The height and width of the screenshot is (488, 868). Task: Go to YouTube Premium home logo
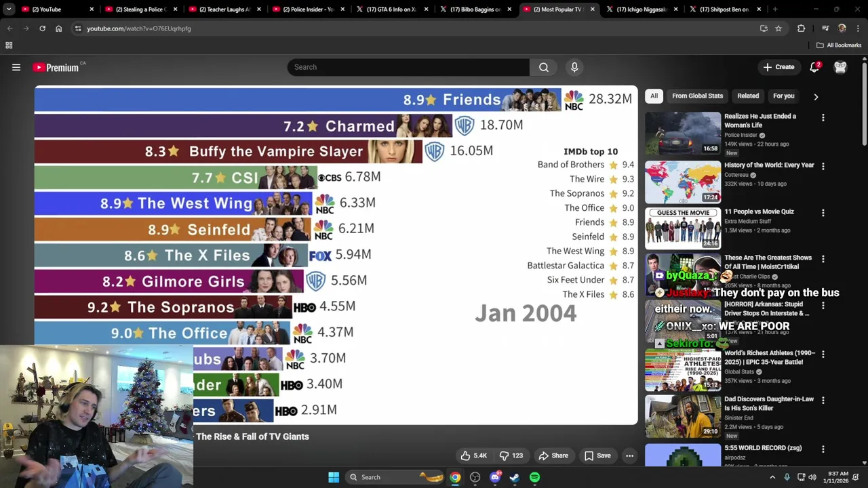coord(56,67)
